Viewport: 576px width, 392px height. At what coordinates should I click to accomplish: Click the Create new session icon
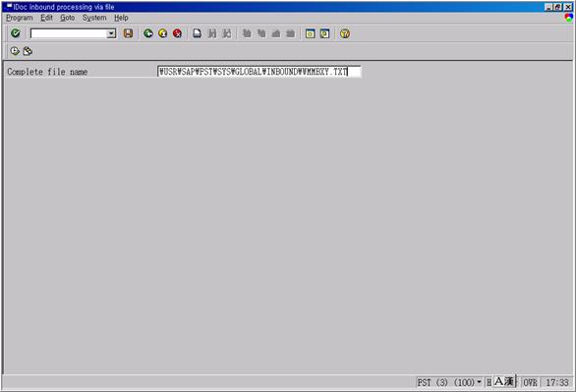[x=310, y=33]
